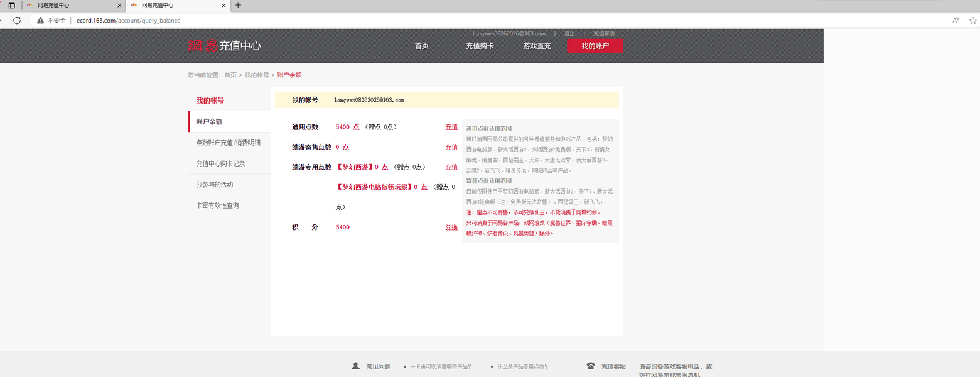Click the read aloud icon in address bar
The width and height of the screenshot is (980, 377).
tap(956, 20)
